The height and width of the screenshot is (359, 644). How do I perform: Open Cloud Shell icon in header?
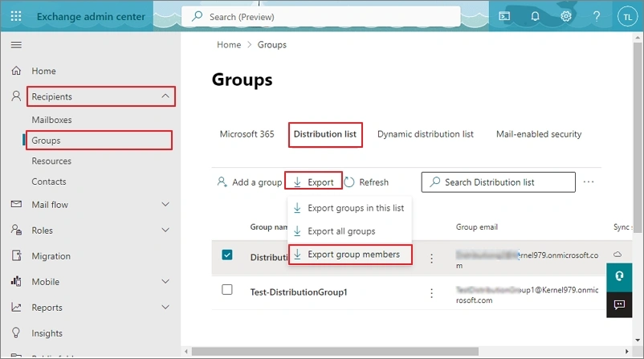pyautogui.click(x=504, y=16)
